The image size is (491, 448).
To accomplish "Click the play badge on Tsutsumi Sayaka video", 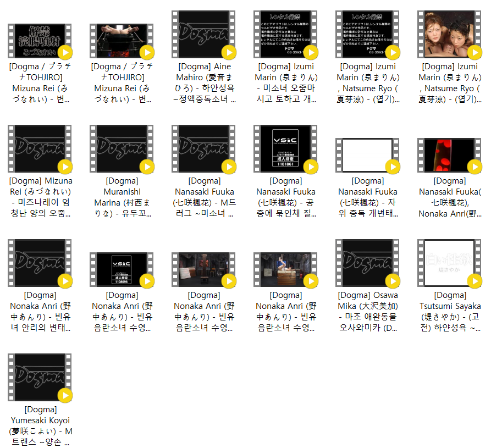I will [x=475, y=281].
